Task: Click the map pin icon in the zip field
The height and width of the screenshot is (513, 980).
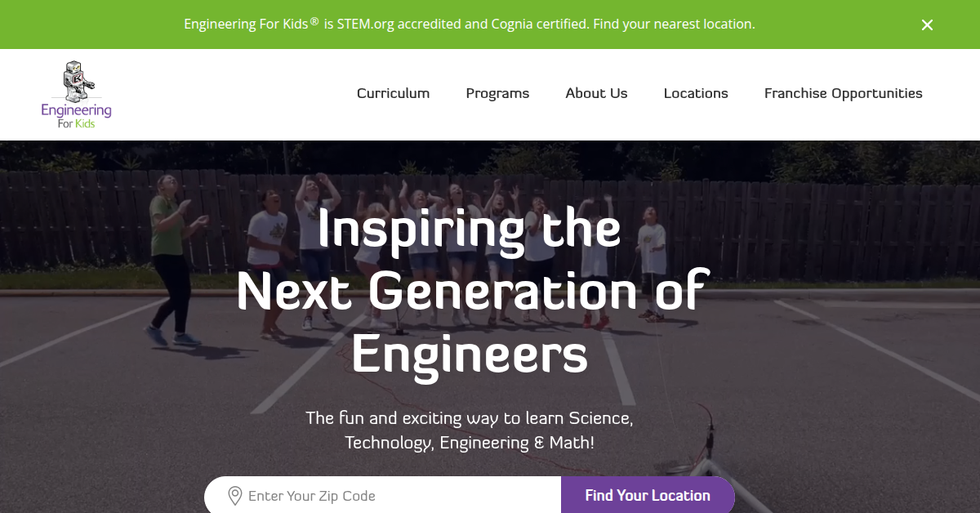Action: tap(235, 496)
